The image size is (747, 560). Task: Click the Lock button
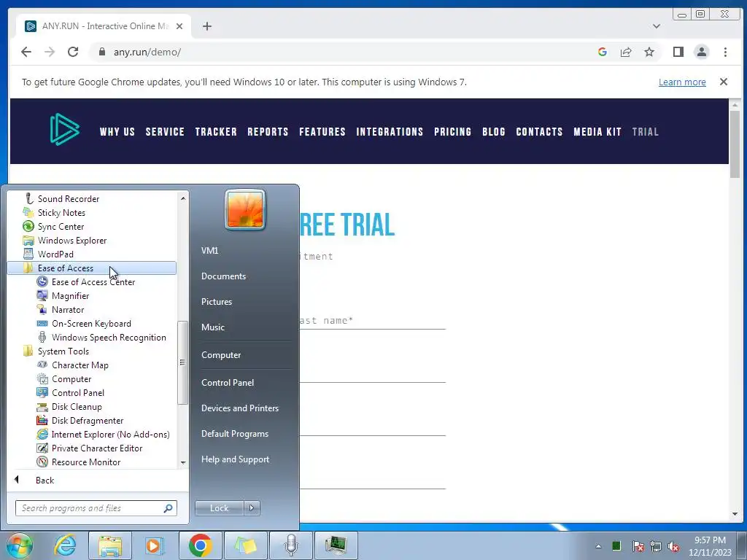(219, 508)
